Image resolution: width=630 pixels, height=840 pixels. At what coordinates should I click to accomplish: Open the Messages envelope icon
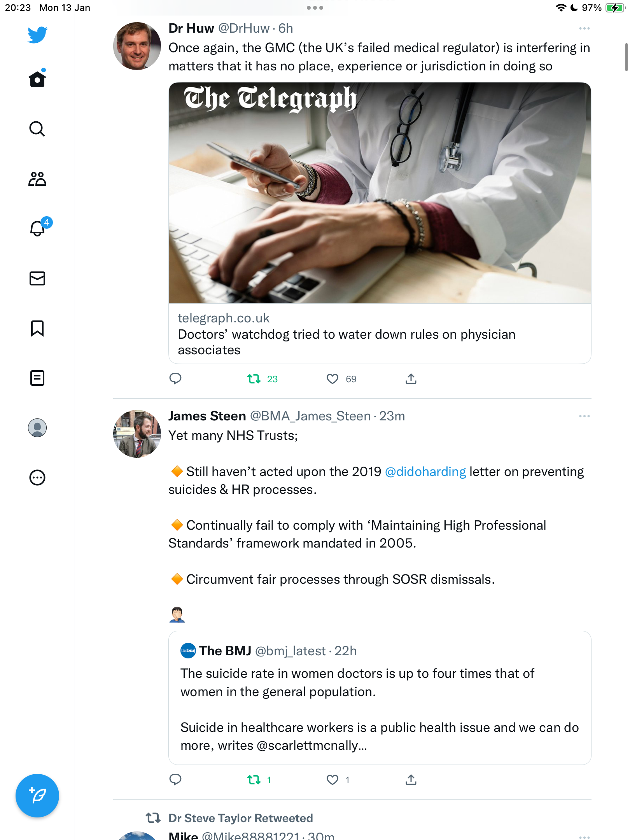pos(37,278)
